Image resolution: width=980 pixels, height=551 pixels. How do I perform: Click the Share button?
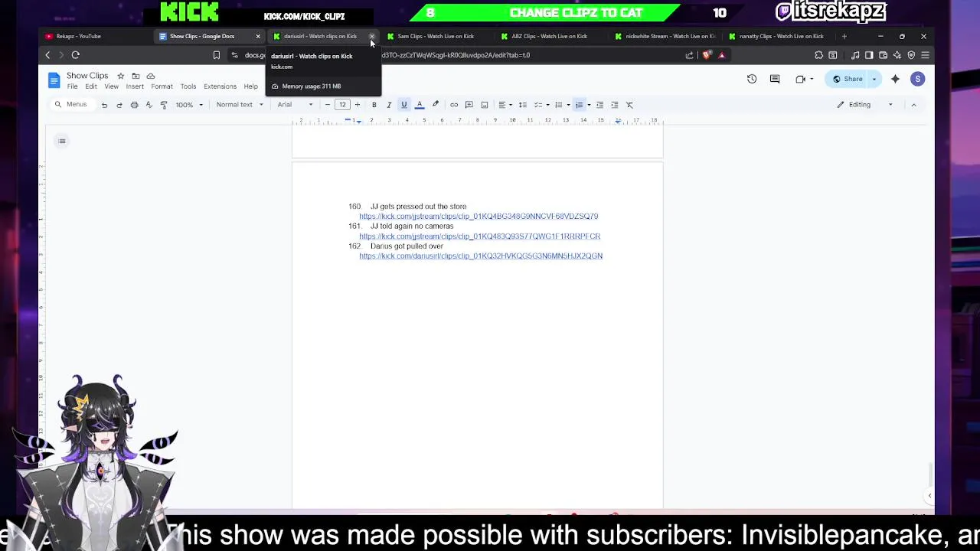[x=848, y=79]
